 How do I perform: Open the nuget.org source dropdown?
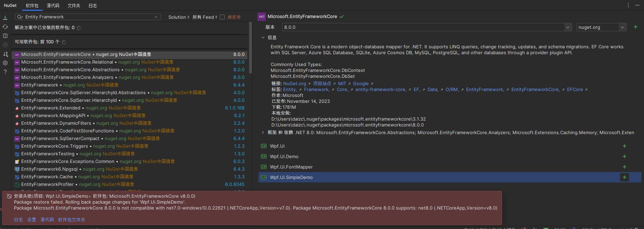(x=622, y=27)
